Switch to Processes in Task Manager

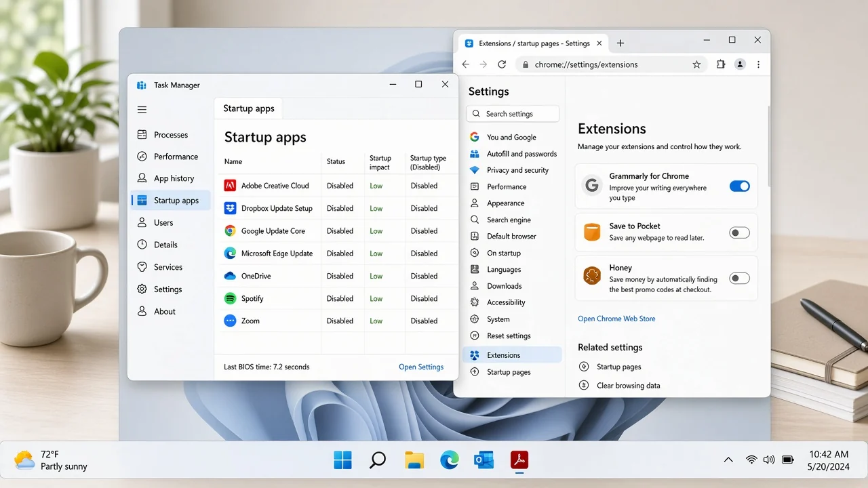[171, 135]
